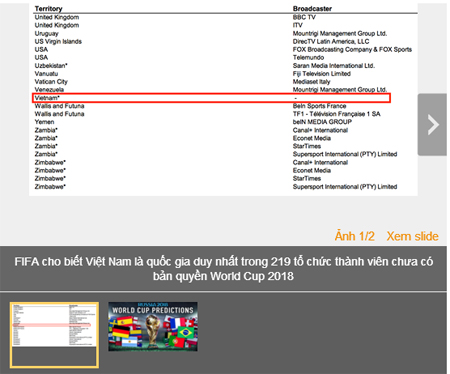Click DirecTV Latin America, LLC cell

331,41
